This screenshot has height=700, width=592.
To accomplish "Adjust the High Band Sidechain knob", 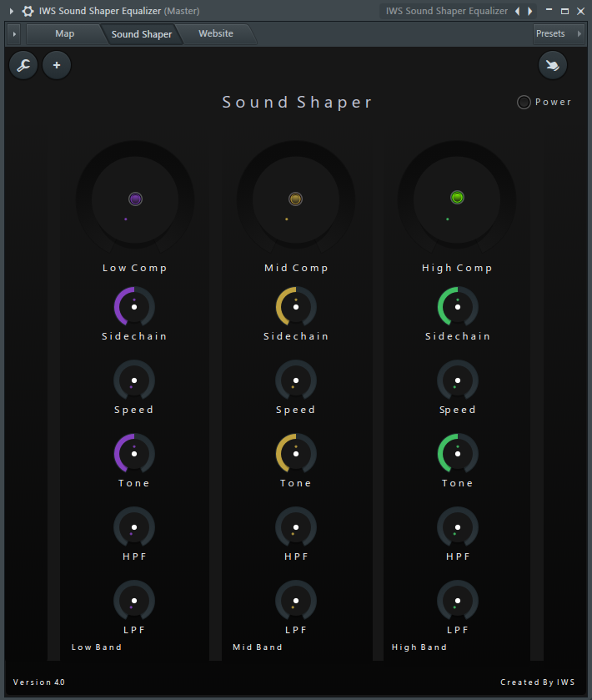I will click(x=458, y=307).
